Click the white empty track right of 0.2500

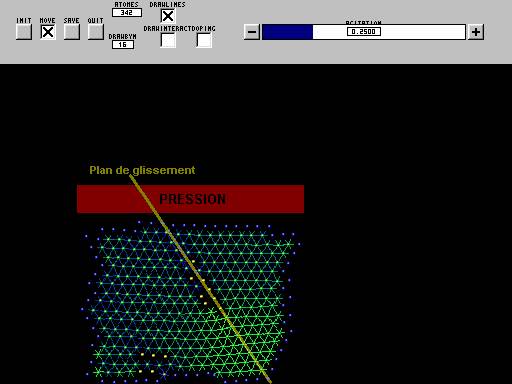[x=423, y=32]
